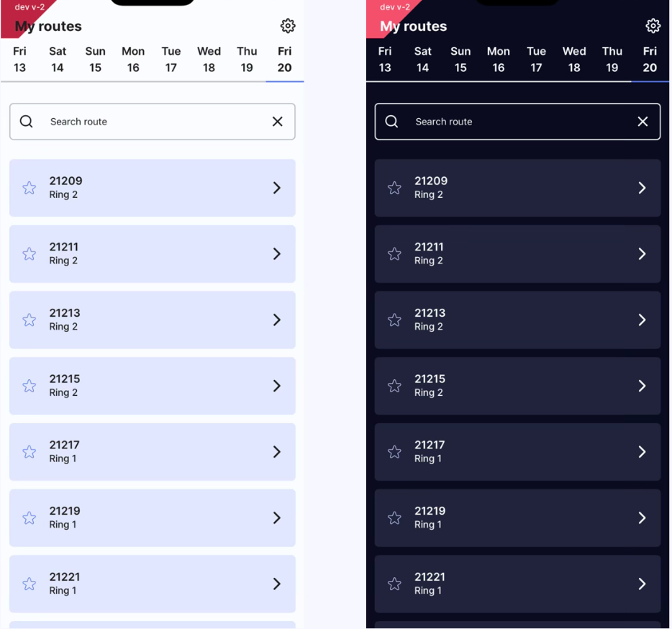Star route 21217 in light theme
672x629 pixels.
(29, 452)
